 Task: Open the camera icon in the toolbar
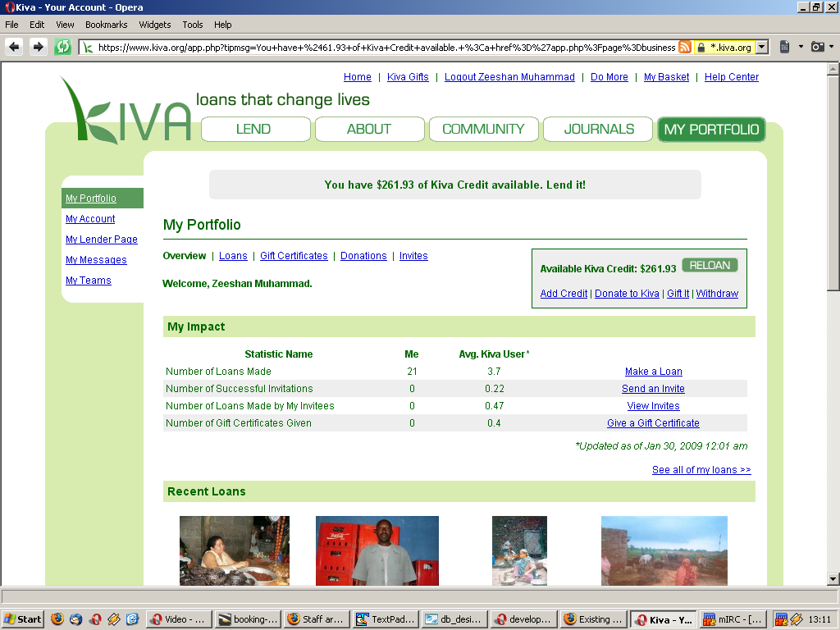tap(817, 47)
